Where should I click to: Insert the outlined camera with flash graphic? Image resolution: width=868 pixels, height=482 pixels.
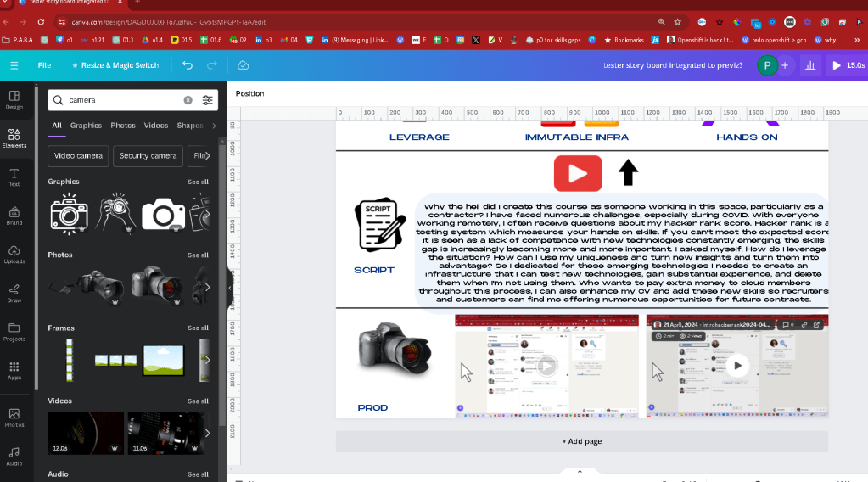pyautogui.click(x=70, y=214)
